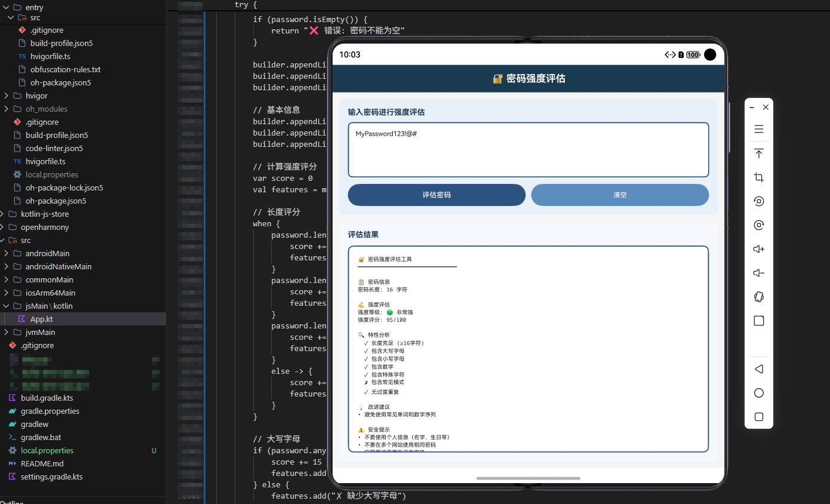
Task: Open settings.gradle.kts file
Action: click(x=52, y=477)
